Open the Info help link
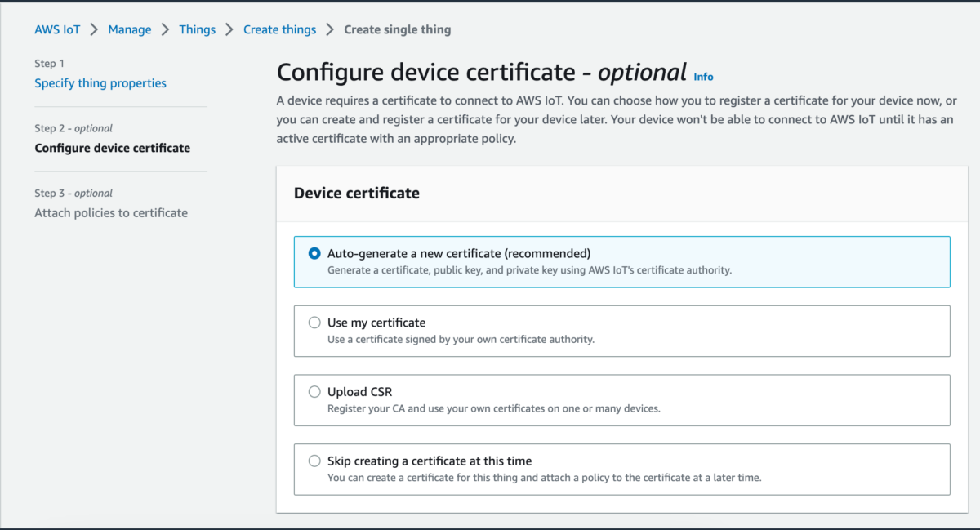 click(x=703, y=76)
